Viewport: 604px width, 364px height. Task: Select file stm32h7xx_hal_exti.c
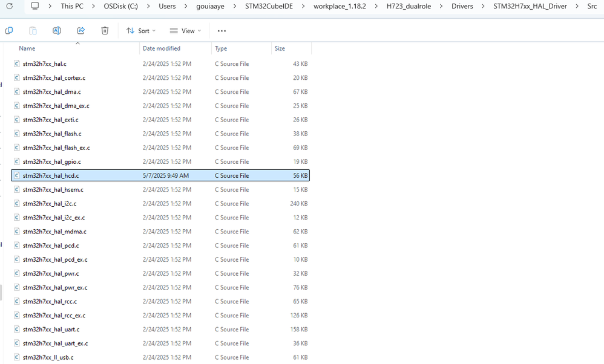160,120
